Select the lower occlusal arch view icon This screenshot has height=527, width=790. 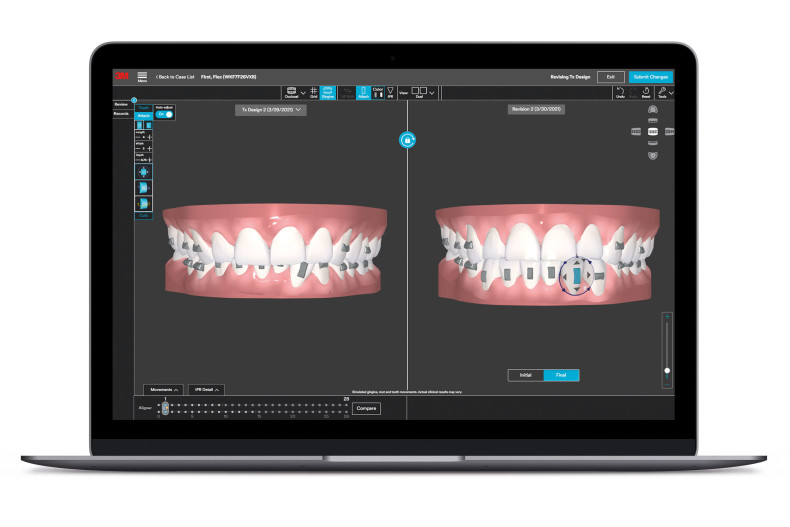652,155
